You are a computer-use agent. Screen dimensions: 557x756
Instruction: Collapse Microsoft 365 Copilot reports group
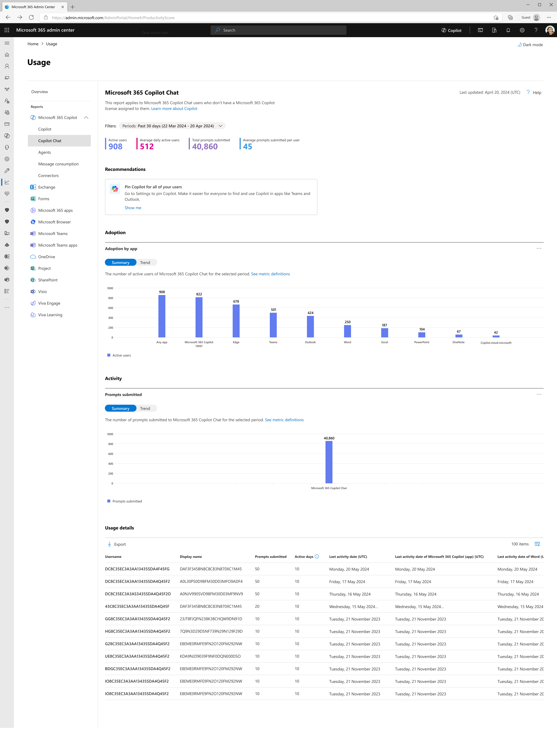pos(86,118)
